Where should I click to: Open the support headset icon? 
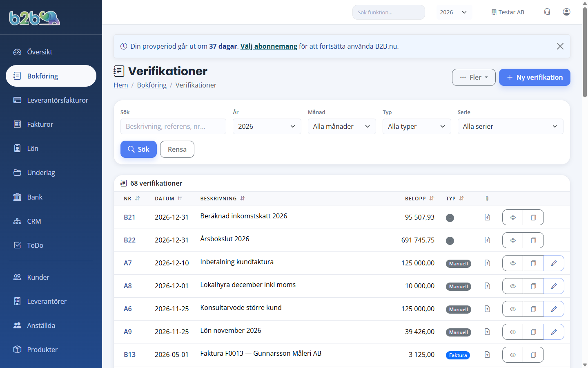547,12
